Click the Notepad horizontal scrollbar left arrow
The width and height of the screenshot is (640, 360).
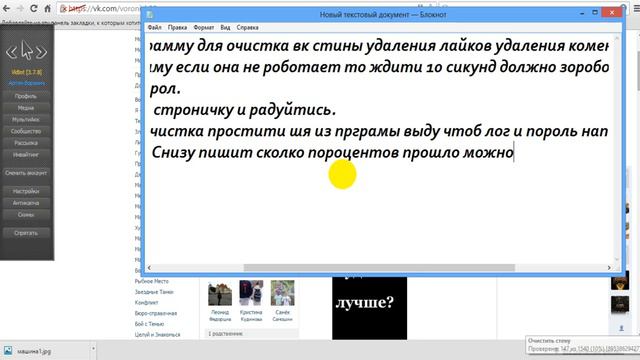149,268
